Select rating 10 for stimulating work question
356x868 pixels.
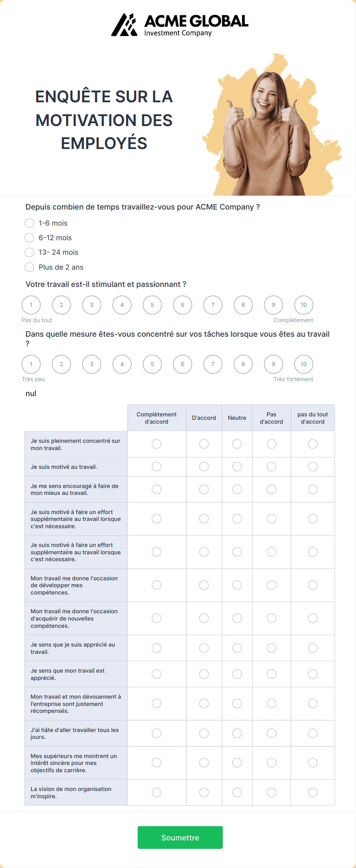[x=304, y=305]
